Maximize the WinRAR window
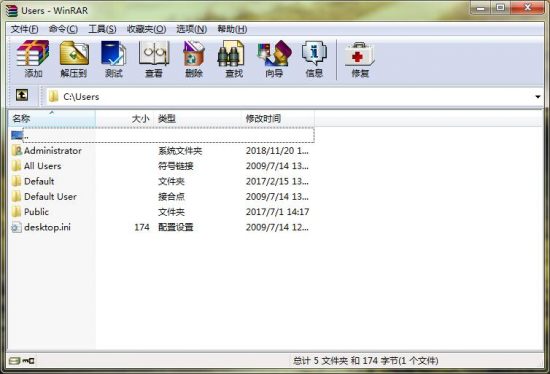 pyautogui.click(x=501, y=8)
